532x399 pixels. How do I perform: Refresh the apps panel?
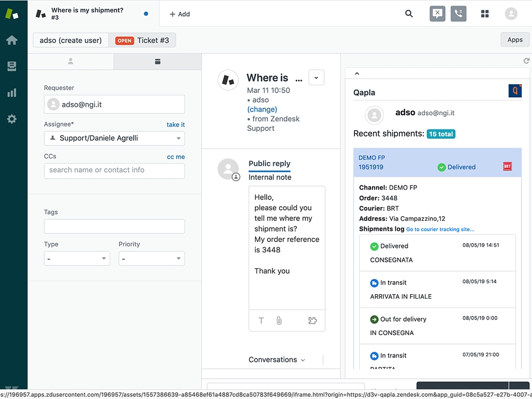526,61
